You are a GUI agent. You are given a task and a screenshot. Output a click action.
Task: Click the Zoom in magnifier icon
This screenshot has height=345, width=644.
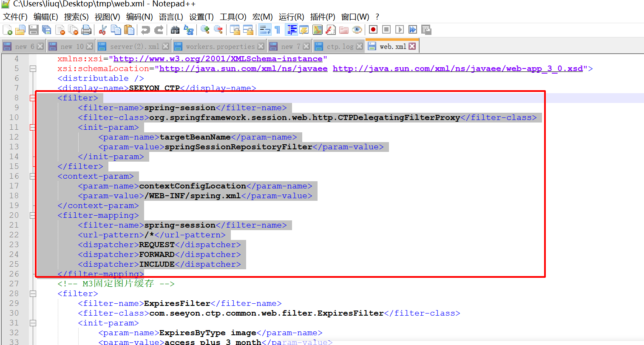(x=205, y=30)
